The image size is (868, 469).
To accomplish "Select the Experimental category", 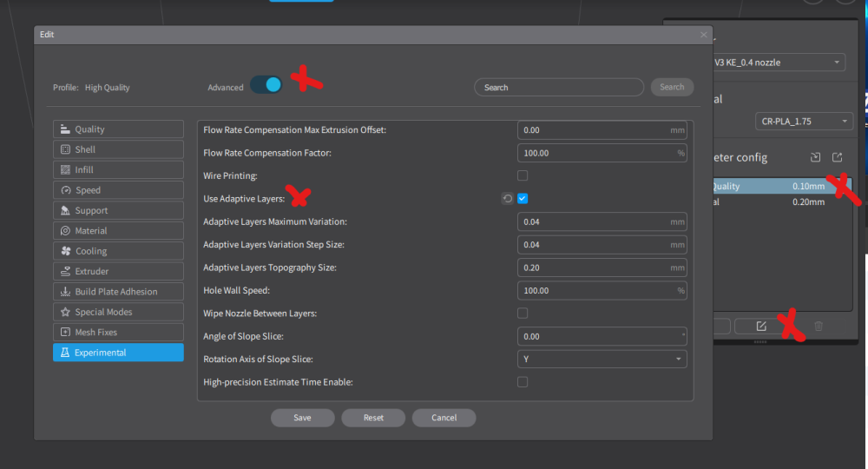I will coord(118,352).
